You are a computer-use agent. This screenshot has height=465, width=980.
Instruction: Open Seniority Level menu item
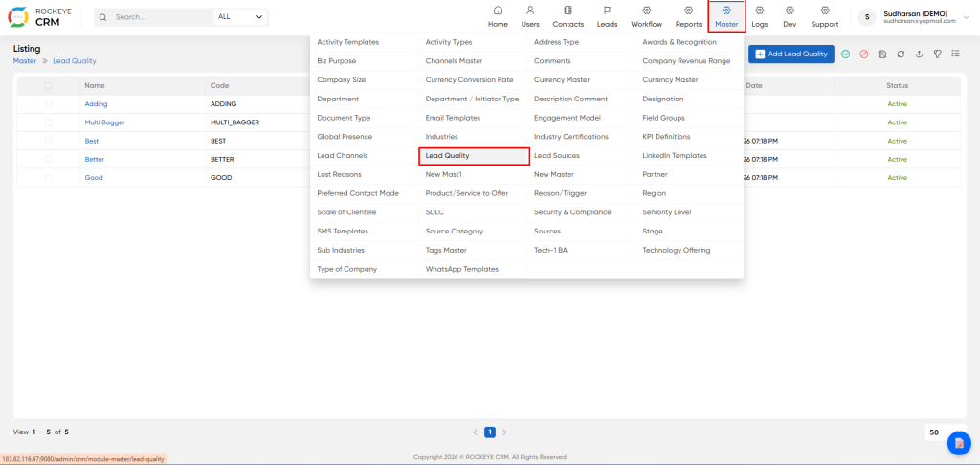pyautogui.click(x=667, y=211)
